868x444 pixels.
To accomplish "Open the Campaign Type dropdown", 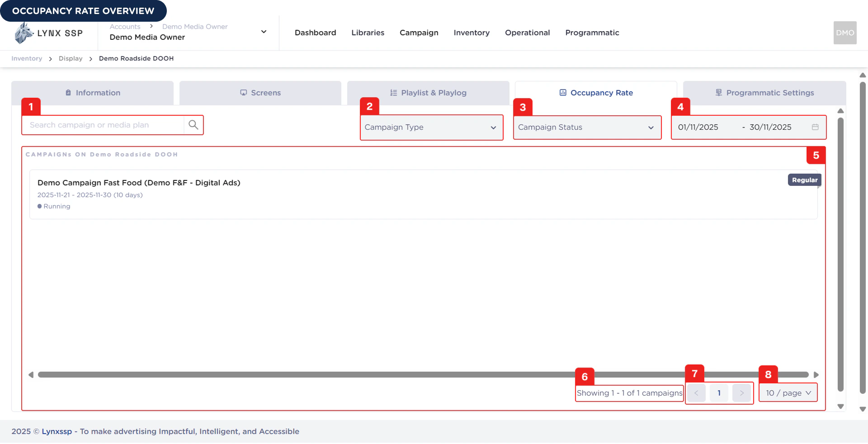I will pyautogui.click(x=431, y=128).
